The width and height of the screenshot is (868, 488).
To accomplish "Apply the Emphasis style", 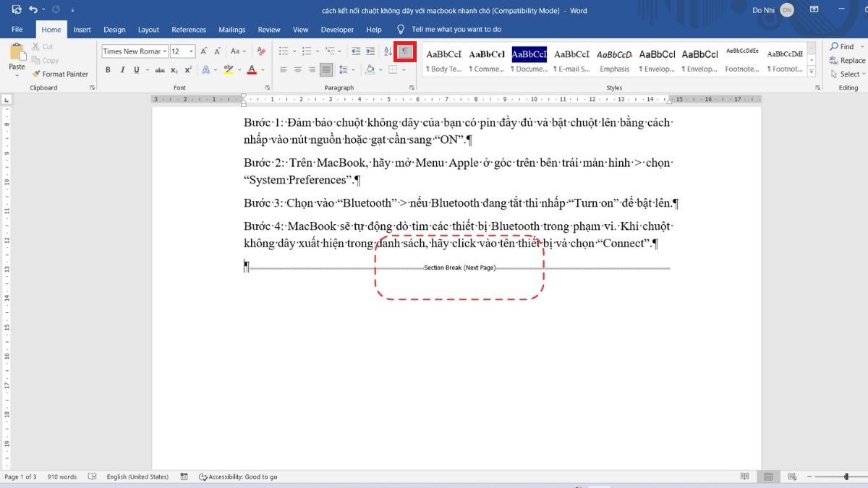I will tap(615, 60).
